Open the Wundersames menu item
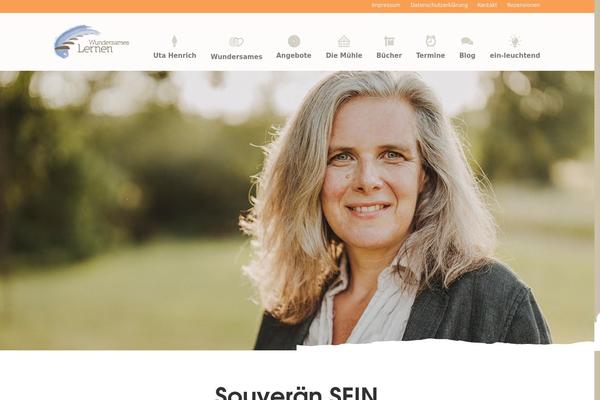 coord(236,57)
